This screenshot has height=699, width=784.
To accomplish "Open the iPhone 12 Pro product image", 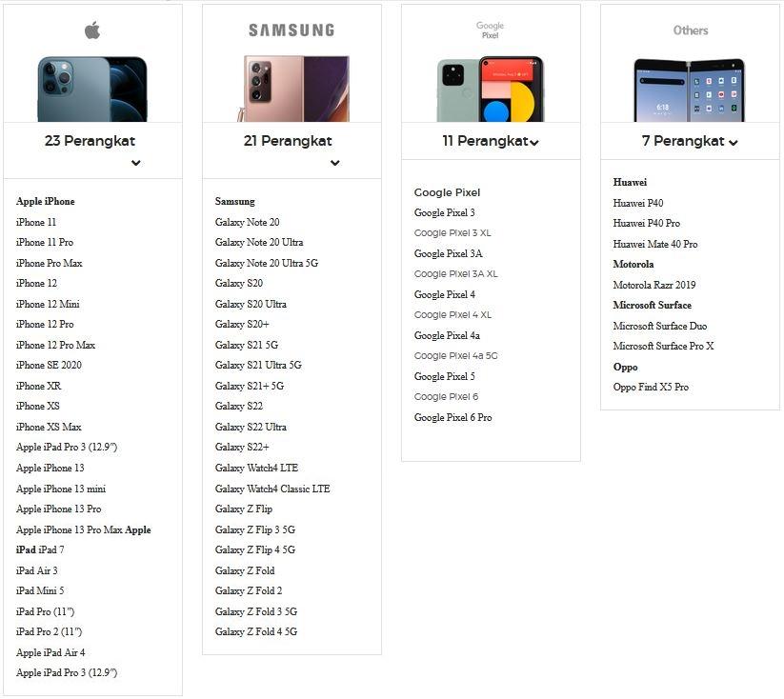I will point(92,89).
